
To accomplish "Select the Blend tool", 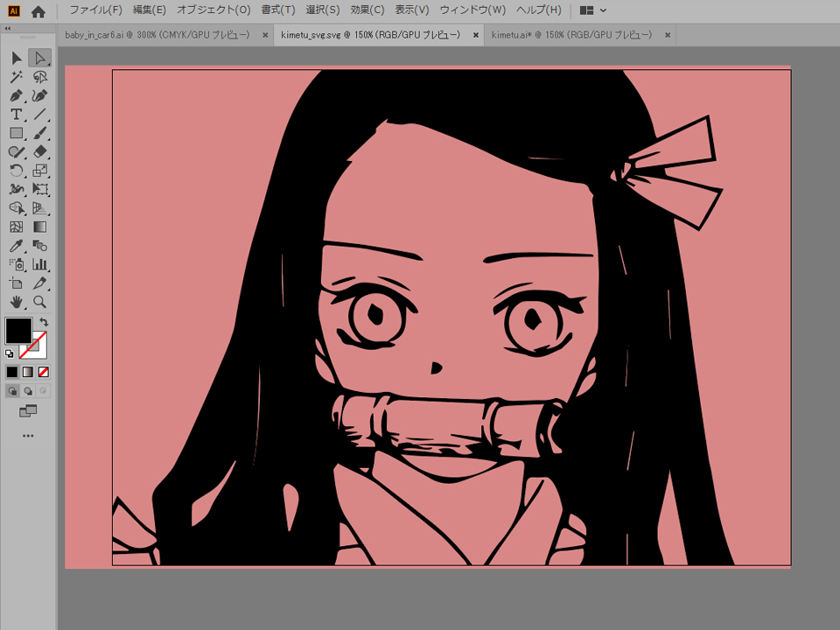I will click(x=39, y=246).
